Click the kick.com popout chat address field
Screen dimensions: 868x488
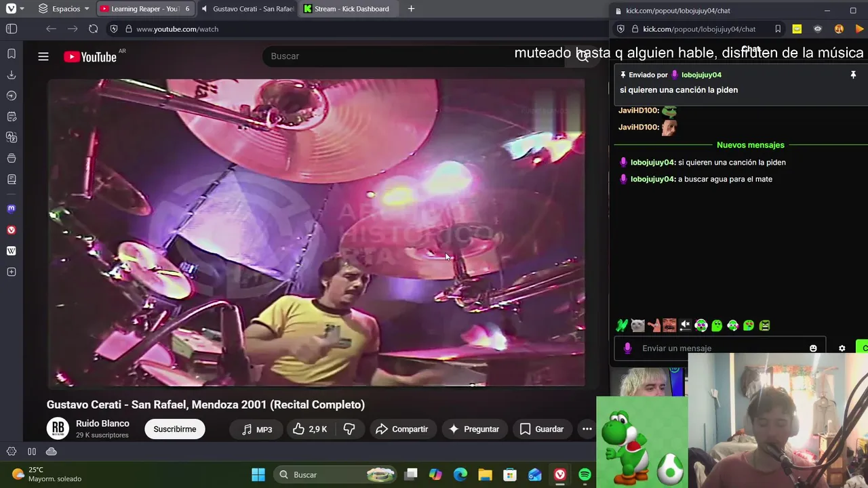[699, 29]
